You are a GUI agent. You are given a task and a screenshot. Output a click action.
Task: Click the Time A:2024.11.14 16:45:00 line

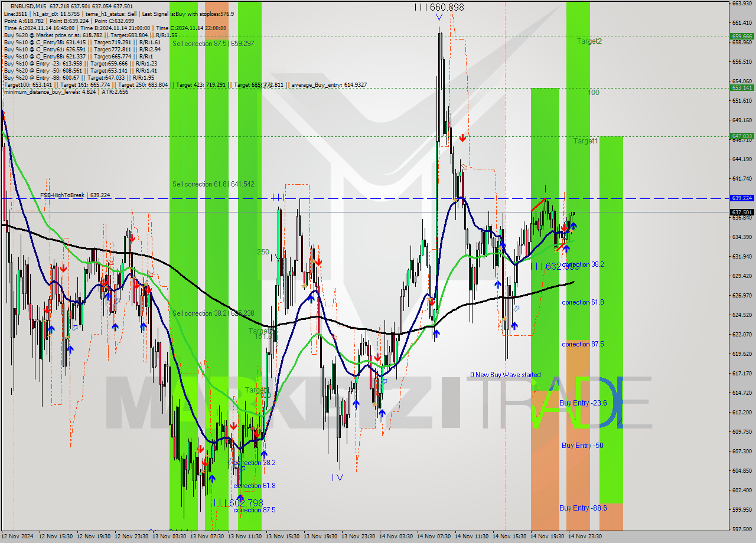pos(115,28)
